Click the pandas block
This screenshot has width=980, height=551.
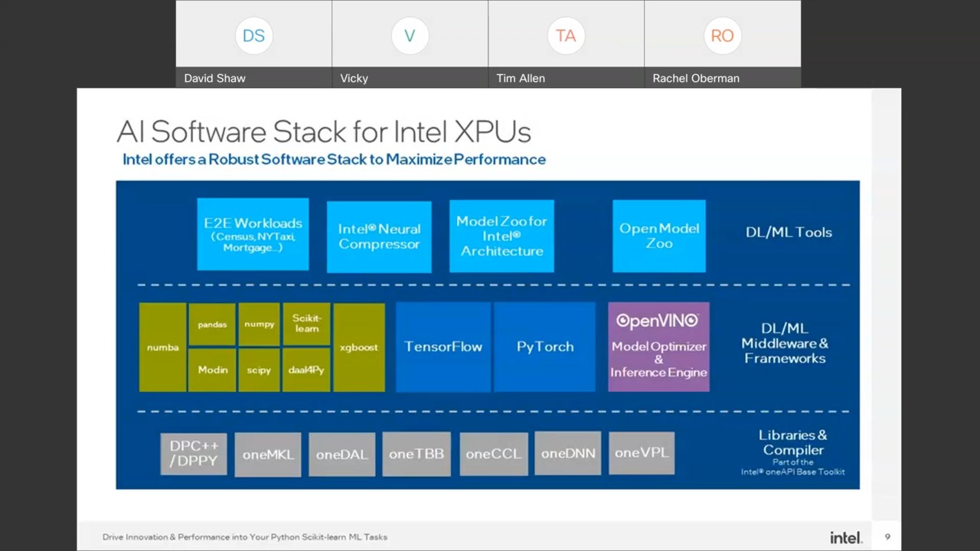point(212,324)
